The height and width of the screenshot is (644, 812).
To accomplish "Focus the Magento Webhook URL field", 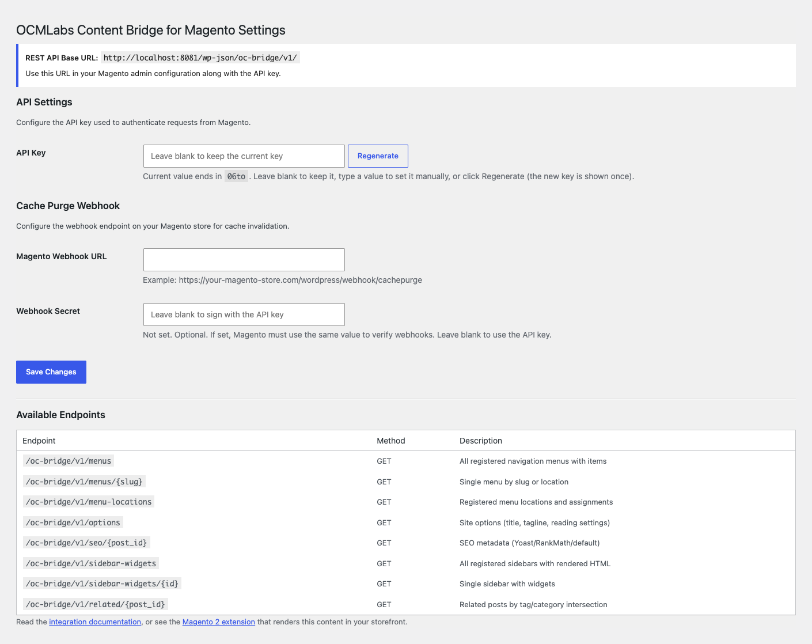I will coord(244,260).
